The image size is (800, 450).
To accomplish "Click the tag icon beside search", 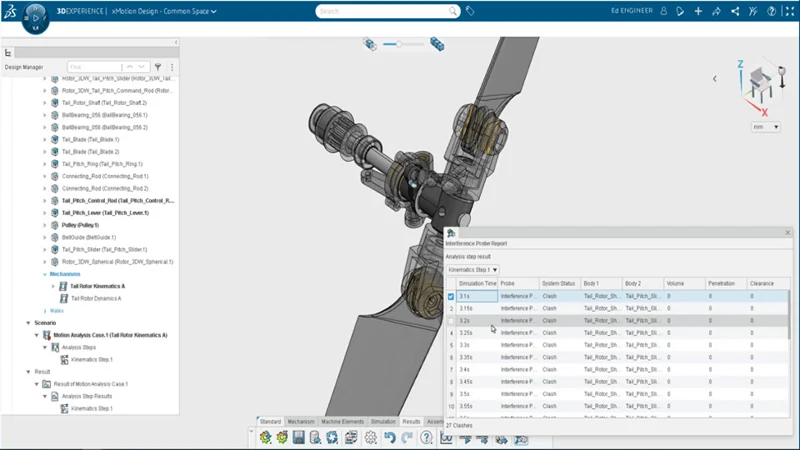I will click(x=470, y=11).
